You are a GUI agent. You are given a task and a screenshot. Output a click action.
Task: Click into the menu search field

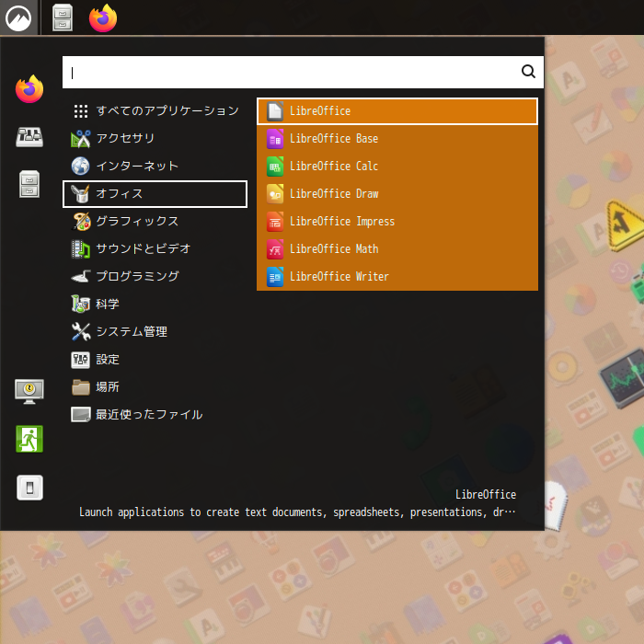(x=303, y=73)
